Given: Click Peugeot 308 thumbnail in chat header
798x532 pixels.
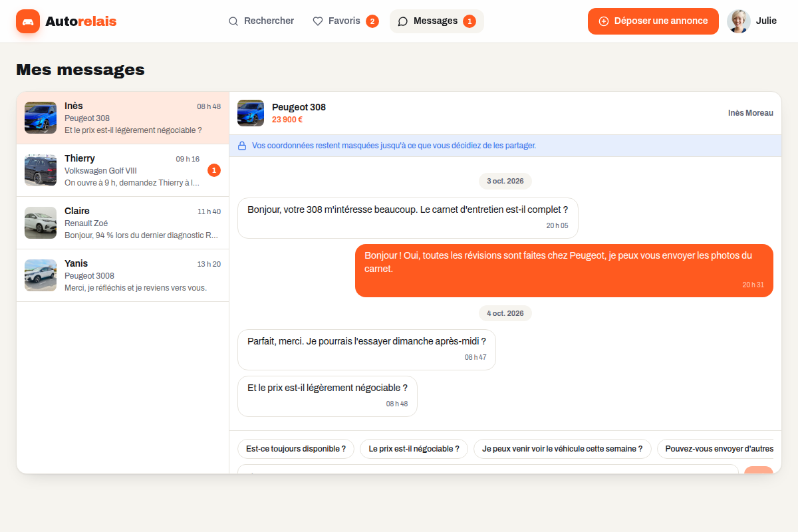Looking at the screenshot, I should pos(251,113).
